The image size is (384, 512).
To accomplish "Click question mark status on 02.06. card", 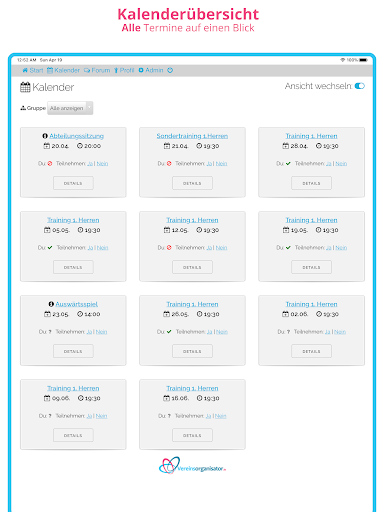I will (288, 332).
